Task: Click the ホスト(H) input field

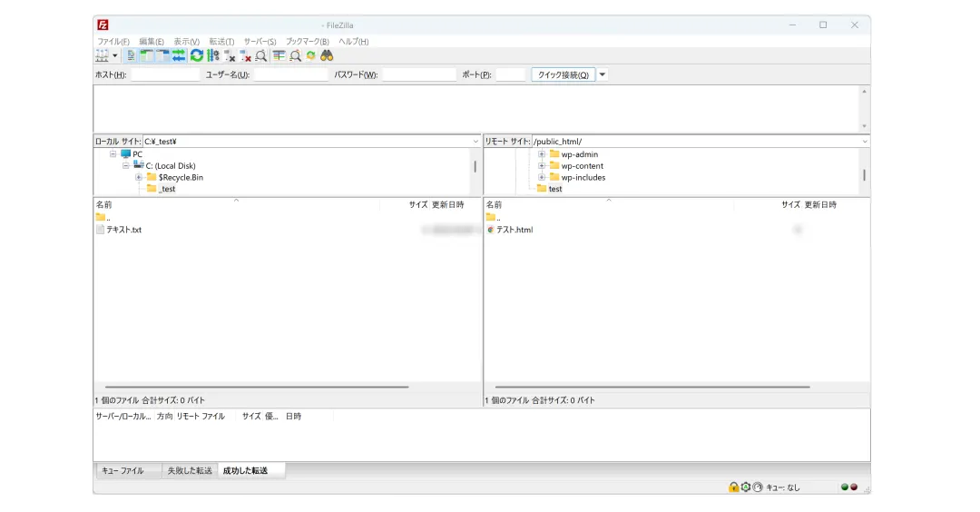Action: (x=165, y=74)
